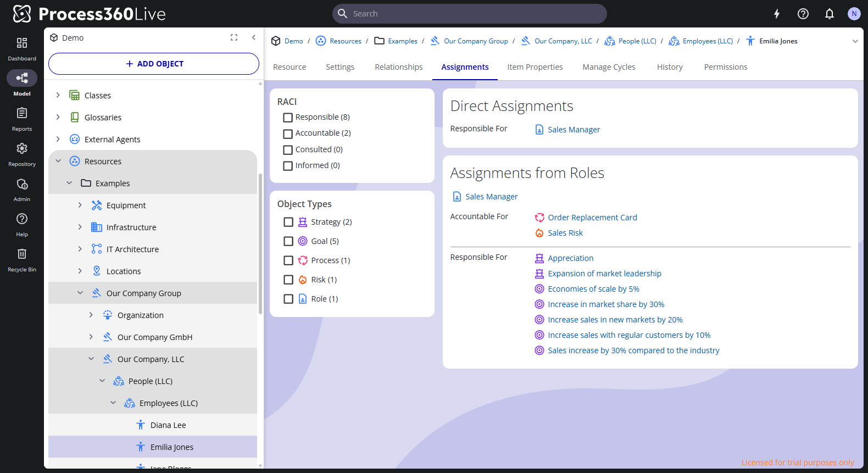Check the Risk (1) object type
Image resolution: width=868 pixels, height=473 pixels.
coord(288,280)
